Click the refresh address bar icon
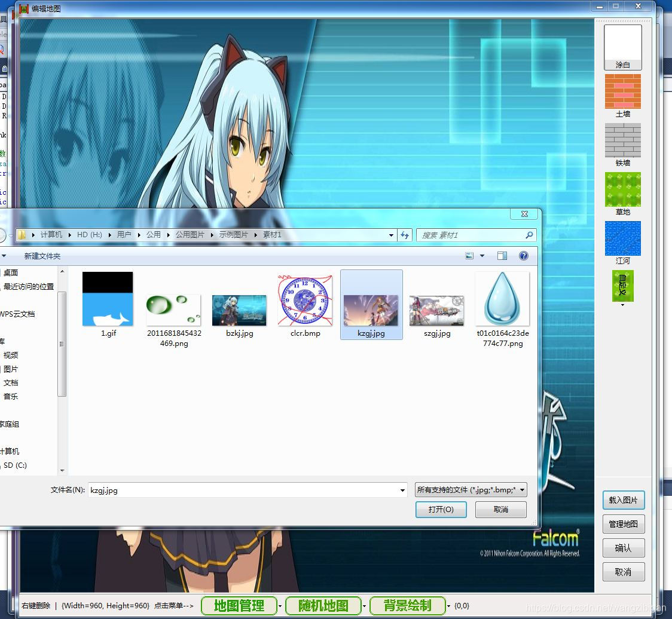This screenshot has height=619, width=672. pos(405,235)
